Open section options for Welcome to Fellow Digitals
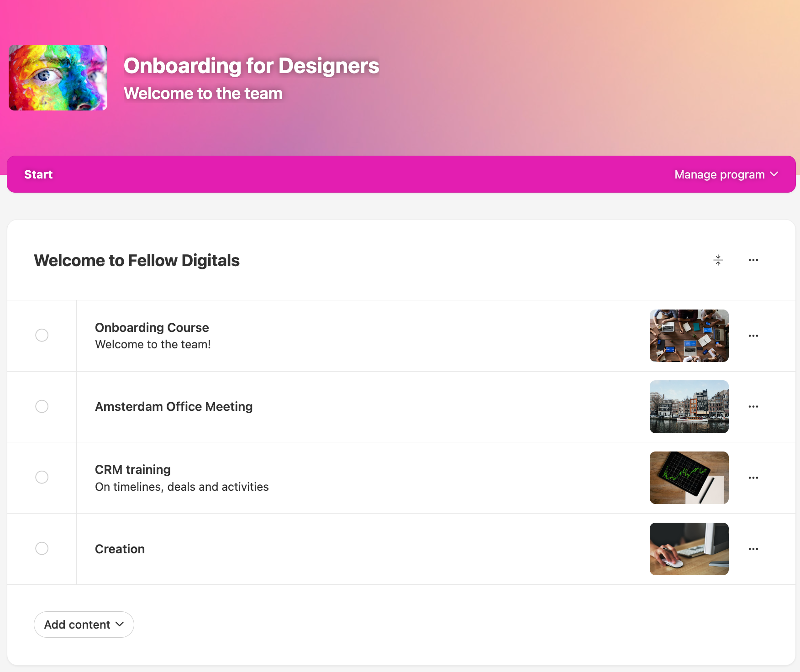 tap(753, 260)
